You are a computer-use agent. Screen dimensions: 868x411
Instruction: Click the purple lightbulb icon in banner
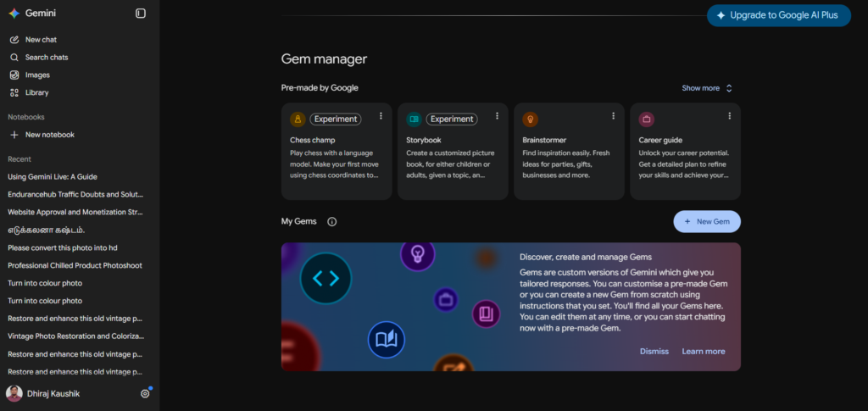coord(417,254)
